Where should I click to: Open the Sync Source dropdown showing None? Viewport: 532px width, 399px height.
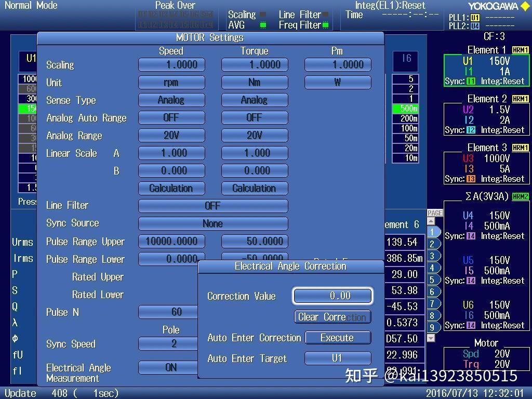click(x=213, y=223)
